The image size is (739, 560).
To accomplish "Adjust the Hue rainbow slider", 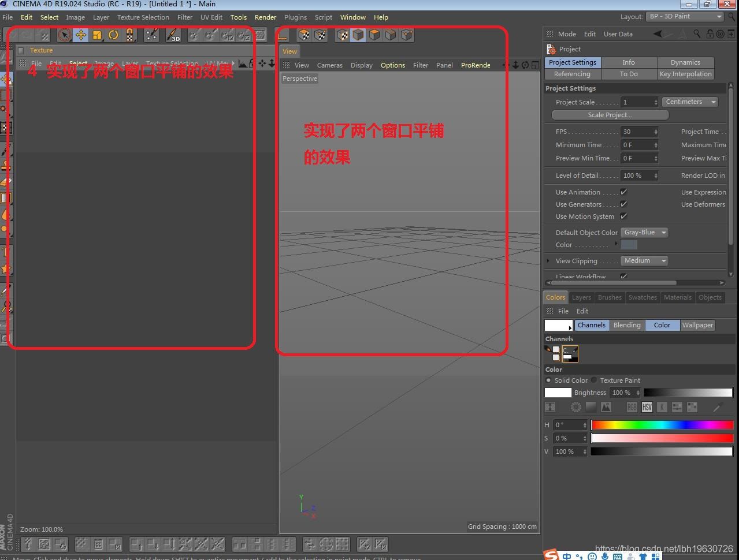I will coord(662,425).
